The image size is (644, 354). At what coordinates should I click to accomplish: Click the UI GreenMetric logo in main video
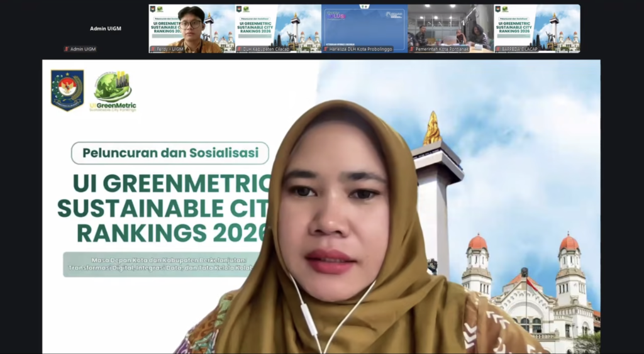coord(113,91)
